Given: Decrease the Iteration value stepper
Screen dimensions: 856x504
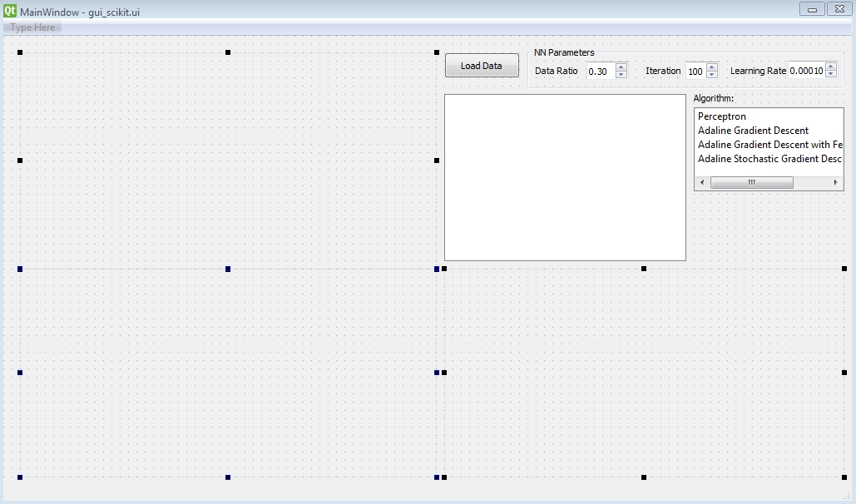Looking at the screenshot, I should pyautogui.click(x=711, y=75).
